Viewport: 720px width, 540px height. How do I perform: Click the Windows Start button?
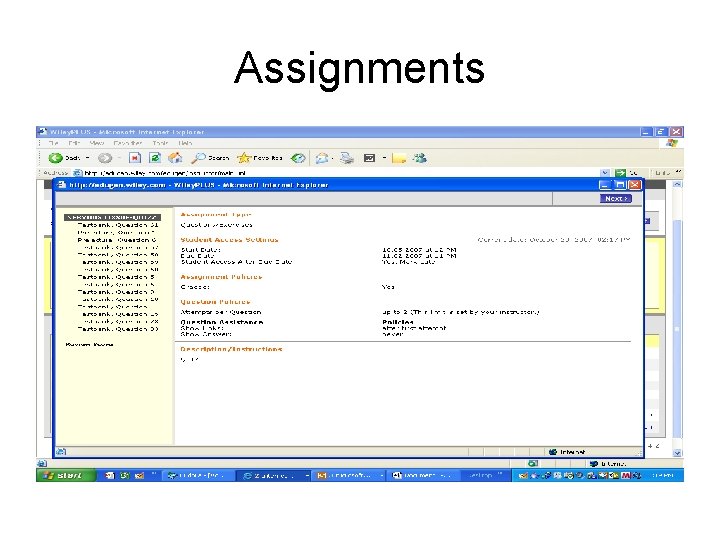click(x=66, y=475)
